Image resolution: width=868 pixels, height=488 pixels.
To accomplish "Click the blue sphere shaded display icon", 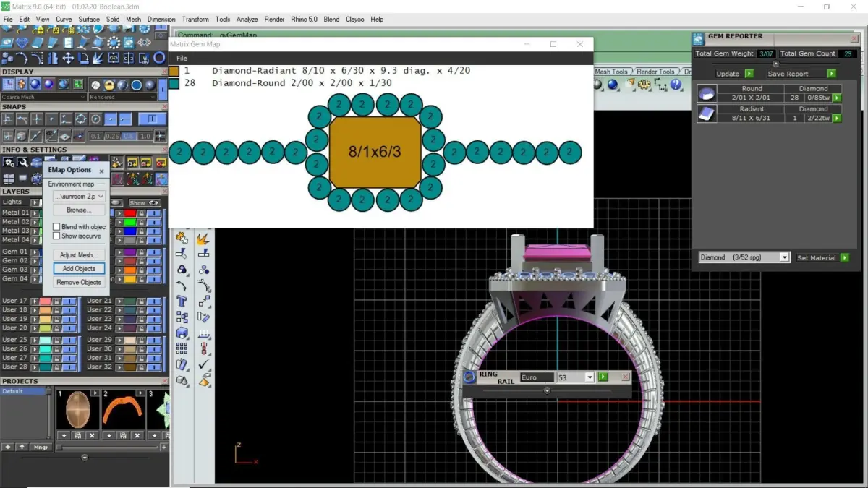I will coord(35,85).
